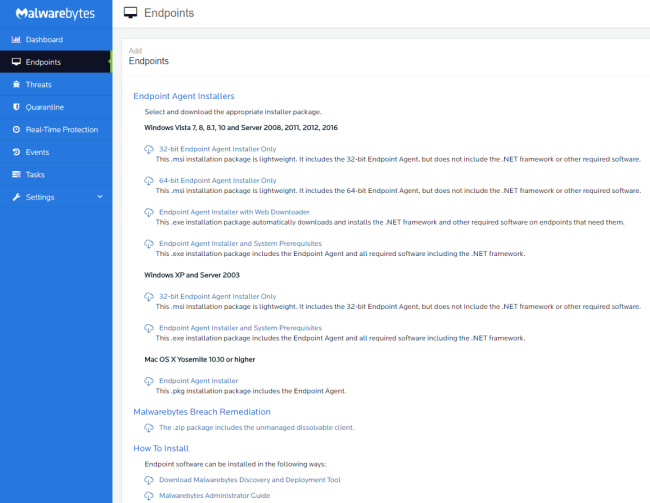Viewport: 650px width, 503px height.
Task: Open the Threats menu item
Action: tap(56, 85)
